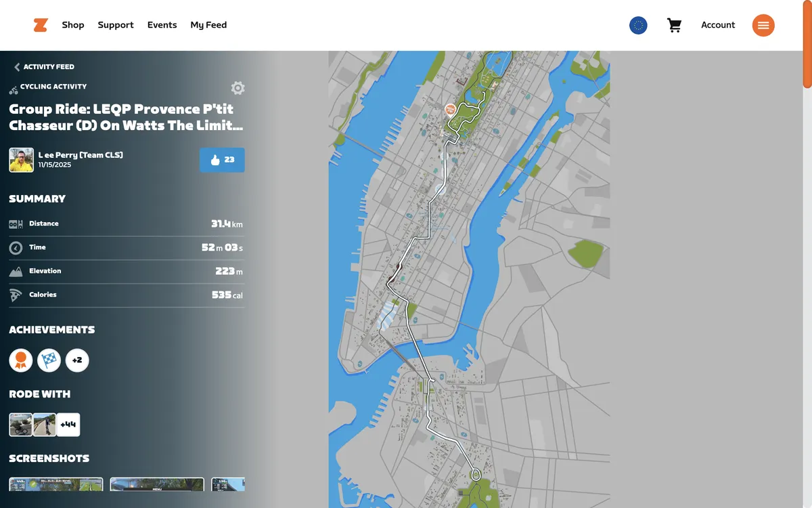Screen dimensions: 812x508
Task: Give a Ride On thumbs up
Action: [222, 160]
